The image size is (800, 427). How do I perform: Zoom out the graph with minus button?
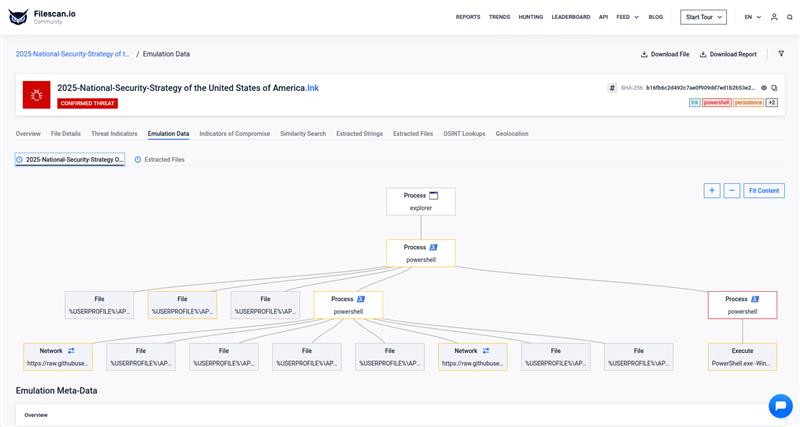point(732,190)
